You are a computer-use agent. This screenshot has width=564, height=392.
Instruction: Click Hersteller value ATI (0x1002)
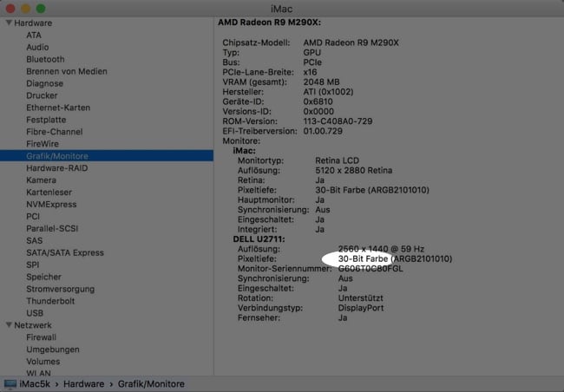(x=328, y=92)
